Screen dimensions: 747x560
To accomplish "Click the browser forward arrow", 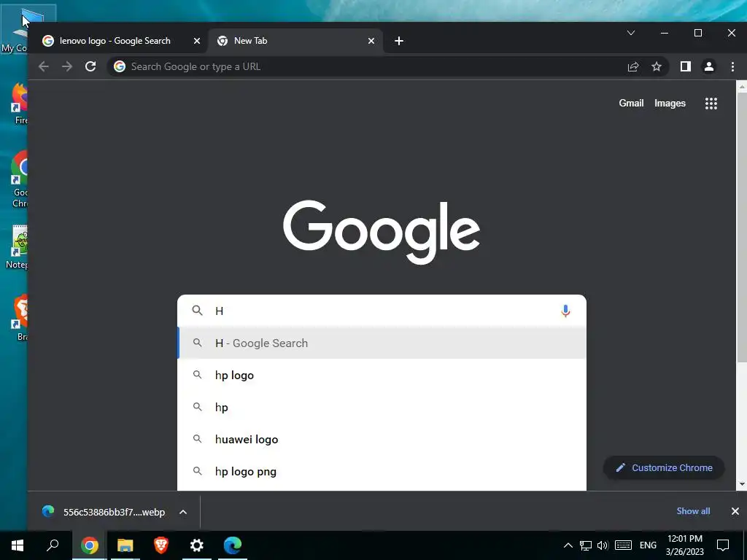I will point(67,66).
